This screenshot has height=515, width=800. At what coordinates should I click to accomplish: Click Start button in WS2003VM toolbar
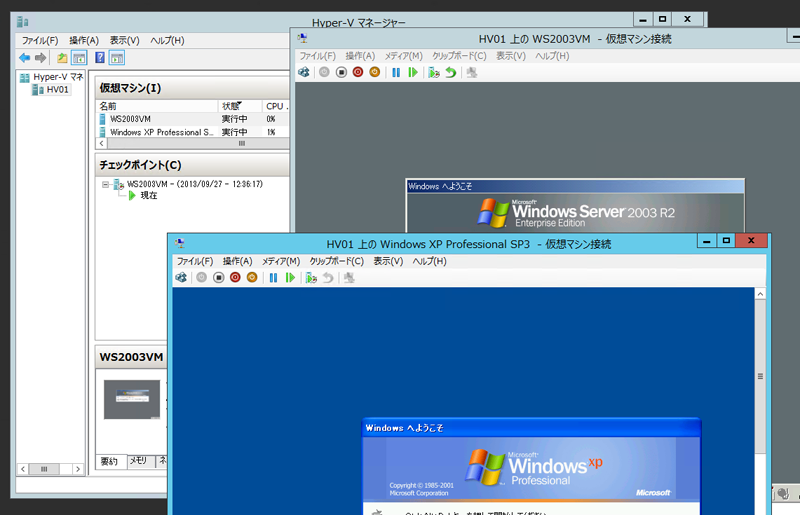point(324,72)
